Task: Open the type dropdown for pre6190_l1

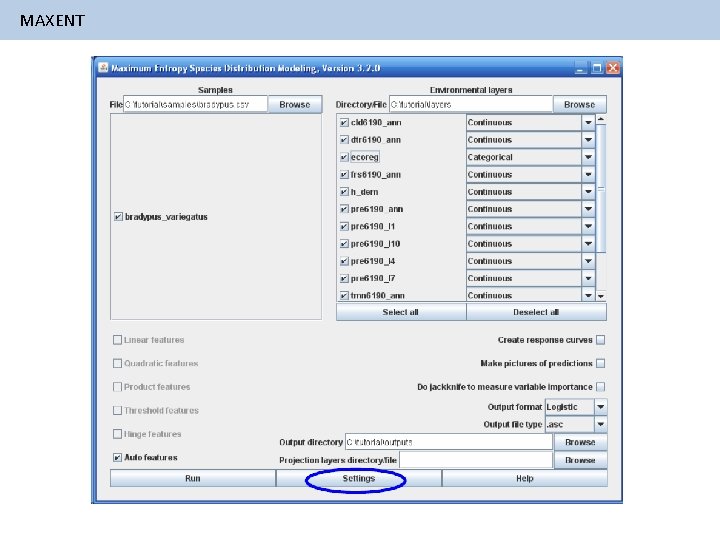Action: point(588,226)
